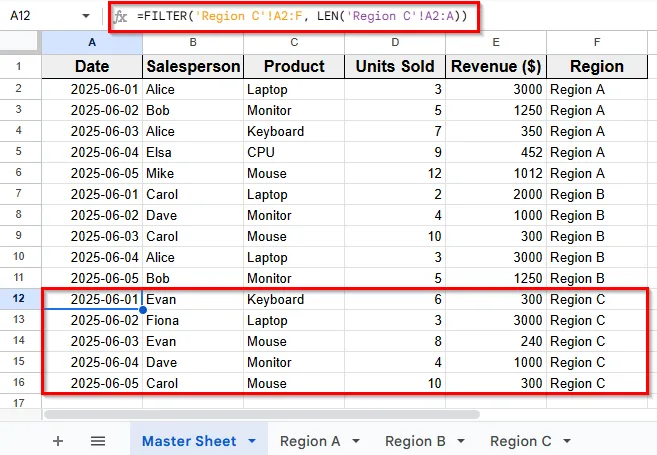The height and width of the screenshot is (455, 657).
Task: Click the Fiona cell
Action: pos(193,320)
